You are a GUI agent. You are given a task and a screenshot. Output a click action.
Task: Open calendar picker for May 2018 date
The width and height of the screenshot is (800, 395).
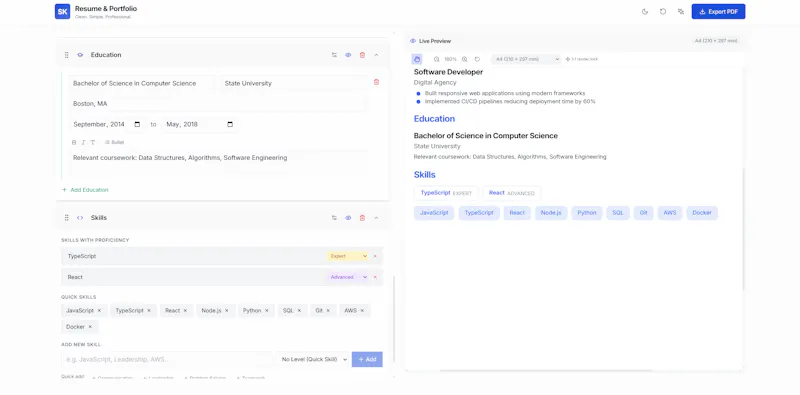(x=230, y=124)
